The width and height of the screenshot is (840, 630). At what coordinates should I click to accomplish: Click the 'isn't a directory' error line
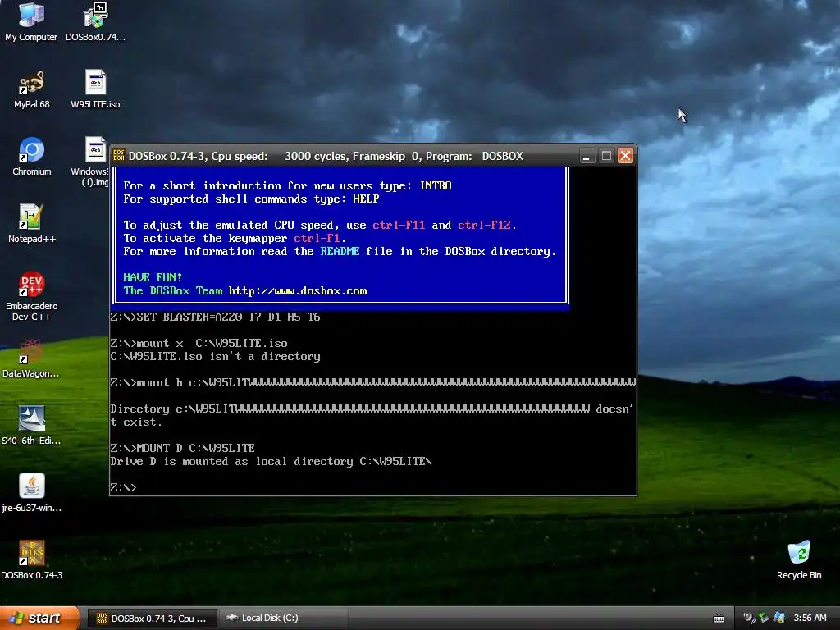[216, 356]
